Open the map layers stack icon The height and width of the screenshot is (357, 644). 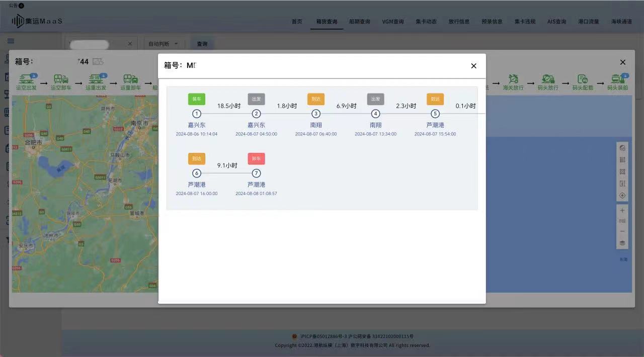click(x=622, y=243)
